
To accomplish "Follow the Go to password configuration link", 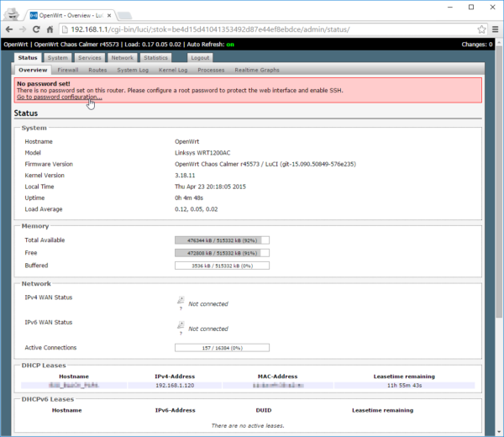I will tap(59, 97).
